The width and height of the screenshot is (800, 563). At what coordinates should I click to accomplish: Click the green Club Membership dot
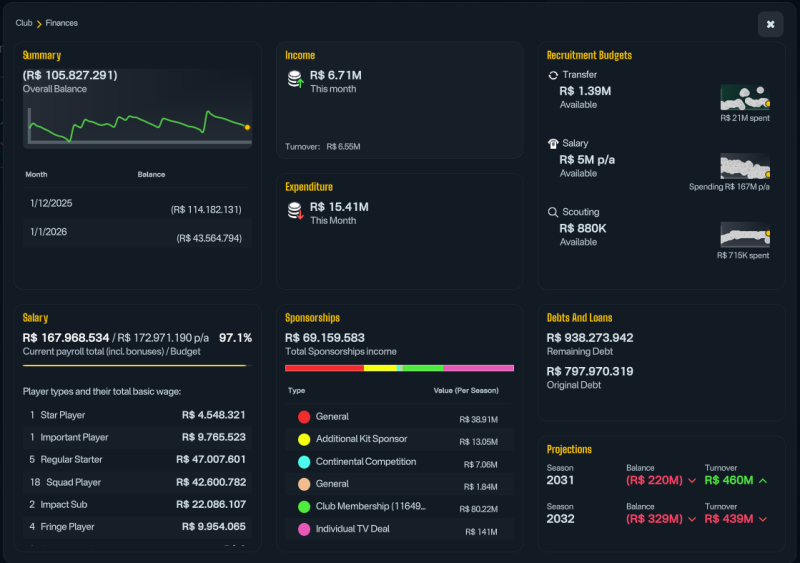click(304, 507)
